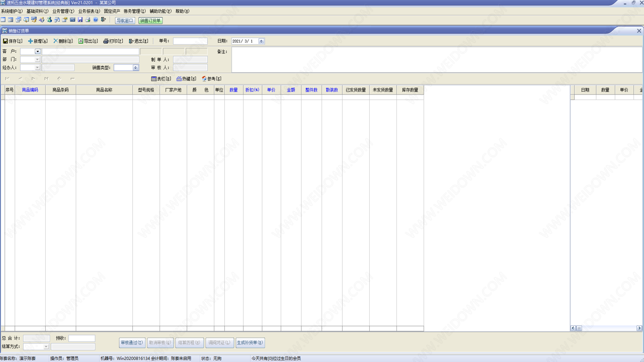
Task: Open the 基础资料(I) menu
Action: (x=37, y=11)
